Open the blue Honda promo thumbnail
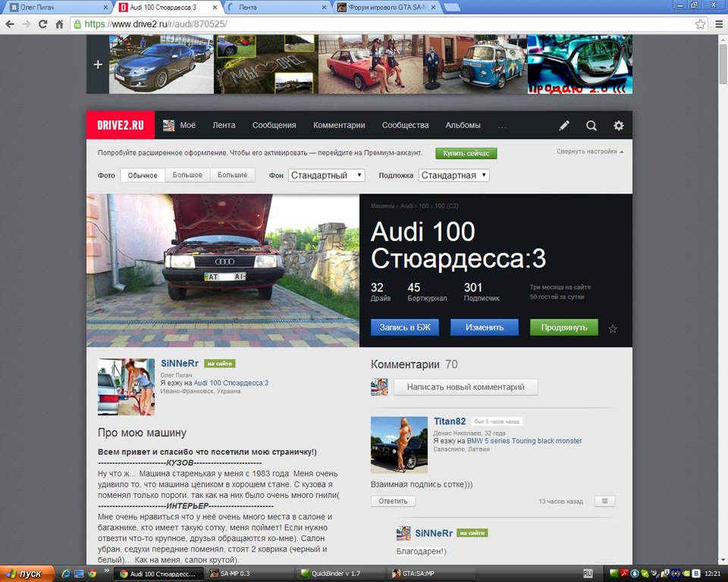Screen dimensions: 728x582 pos(162,64)
